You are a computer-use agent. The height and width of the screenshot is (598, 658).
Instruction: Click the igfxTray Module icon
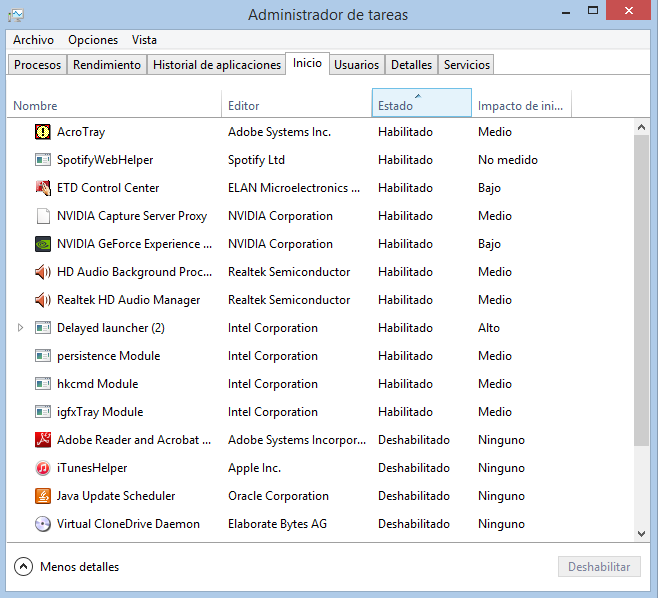[42, 412]
